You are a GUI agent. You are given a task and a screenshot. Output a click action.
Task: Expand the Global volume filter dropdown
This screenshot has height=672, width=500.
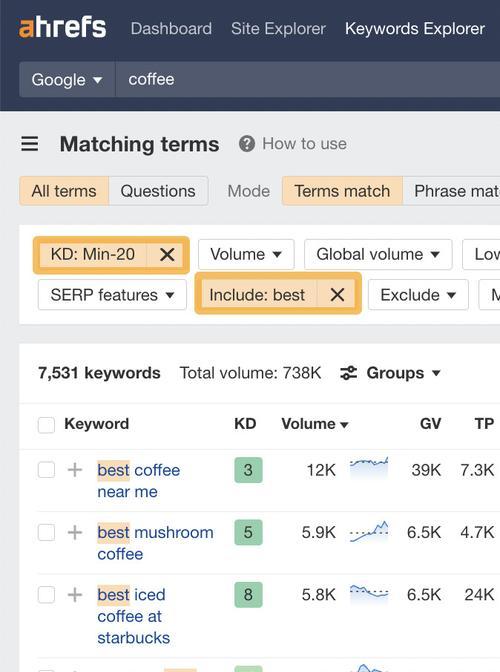[378, 255]
